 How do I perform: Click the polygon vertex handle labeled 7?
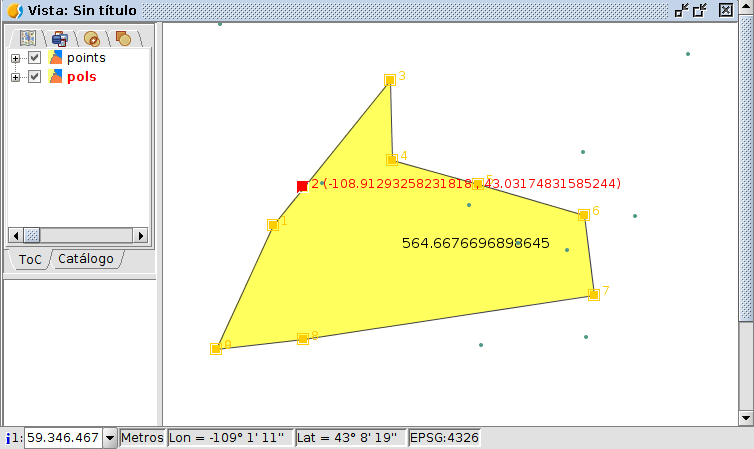(x=593, y=294)
